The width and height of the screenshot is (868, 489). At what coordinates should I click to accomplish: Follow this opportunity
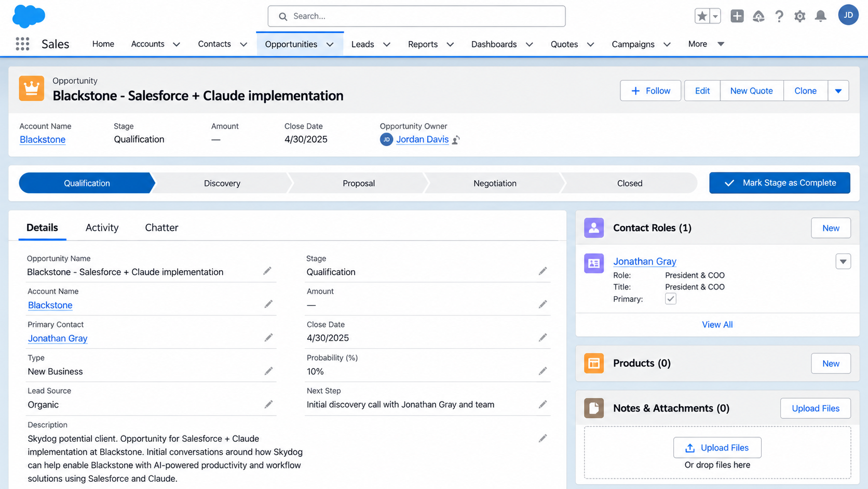tap(650, 90)
